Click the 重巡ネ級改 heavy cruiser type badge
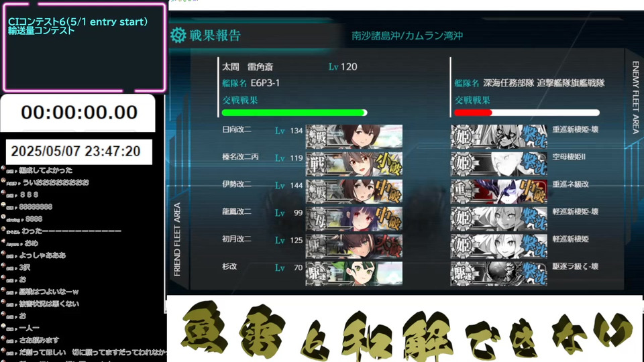 point(462,191)
